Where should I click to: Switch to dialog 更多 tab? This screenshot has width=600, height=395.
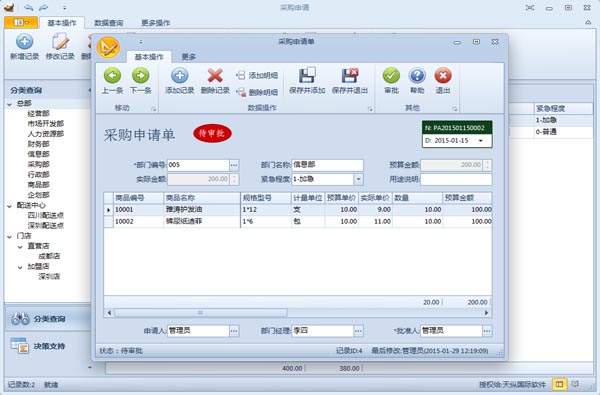[189, 57]
